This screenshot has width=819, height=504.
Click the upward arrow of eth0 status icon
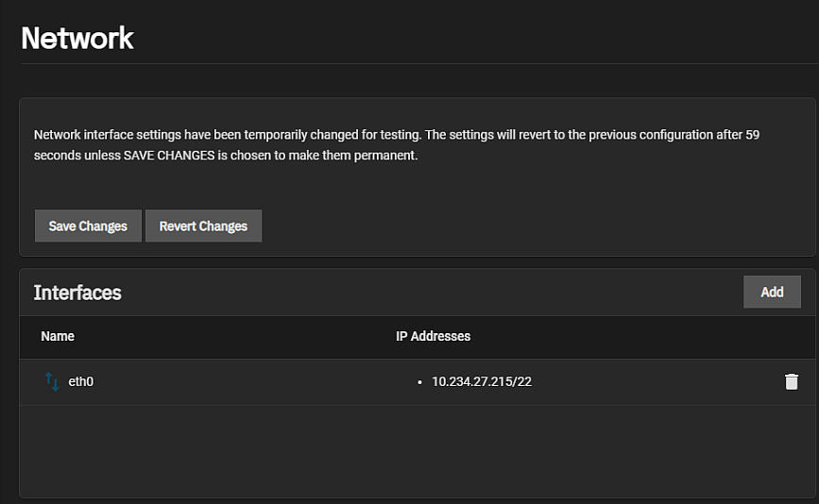tap(48, 379)
